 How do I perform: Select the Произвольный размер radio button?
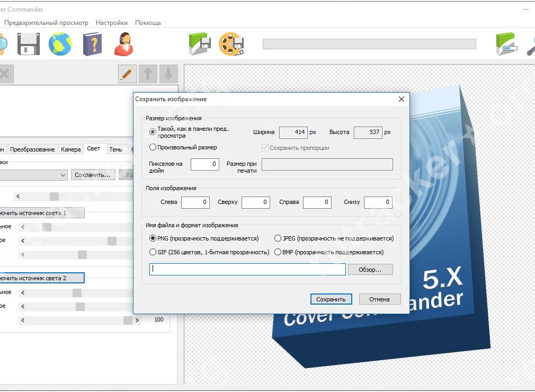pyautogui.click(x=153, y=147)
